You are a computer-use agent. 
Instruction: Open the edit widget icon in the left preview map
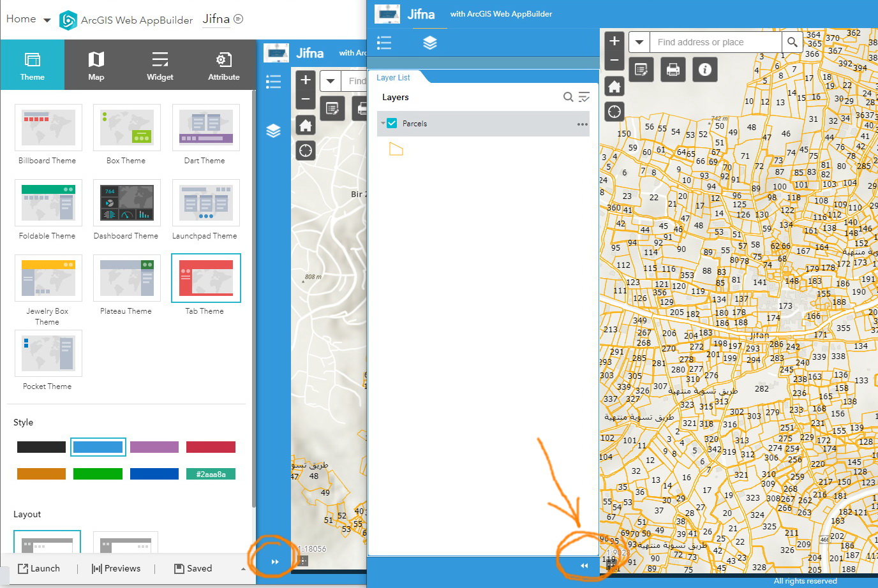point(332,108)
